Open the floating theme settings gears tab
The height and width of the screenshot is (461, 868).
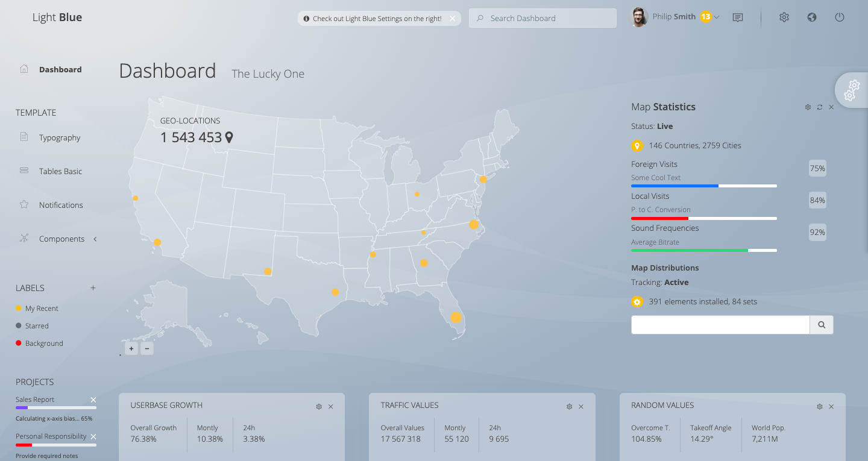[852, 90]
